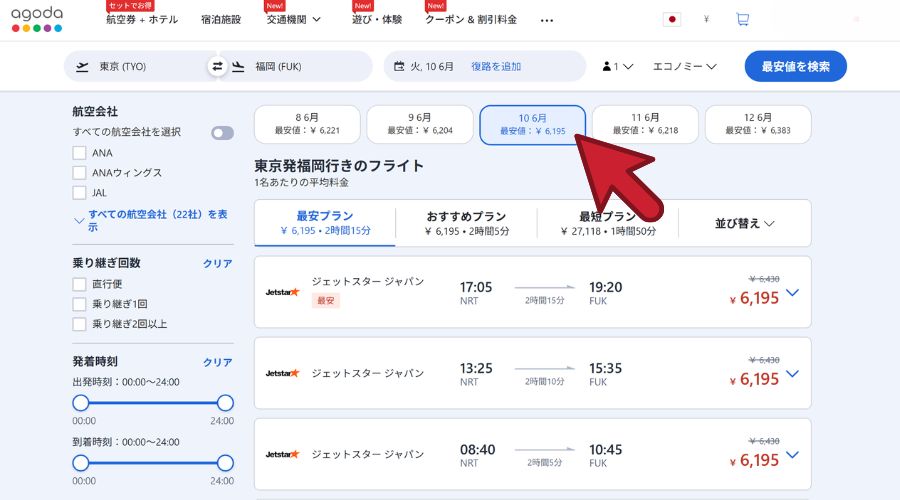The height and width of the screenshot is (500, 900).
Task: Open 航空券 + ホテル menu item
Action: 142,20
